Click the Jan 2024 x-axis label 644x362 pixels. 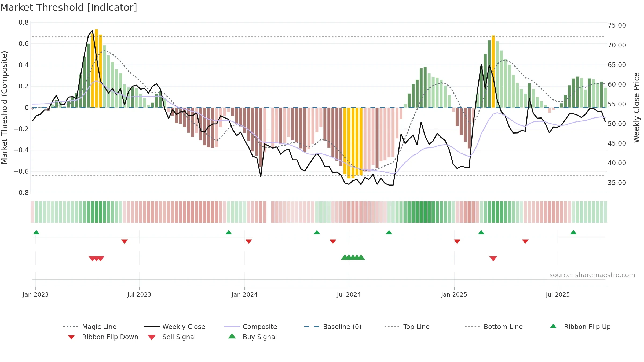coord(244,294)
